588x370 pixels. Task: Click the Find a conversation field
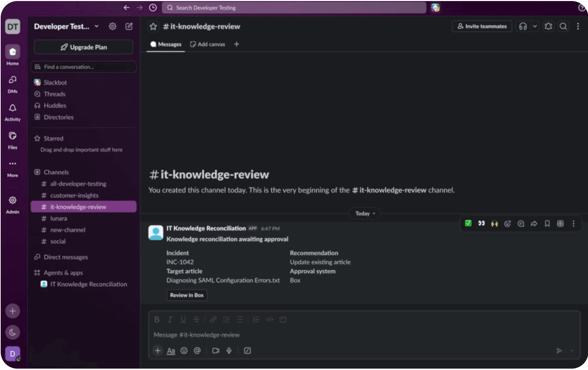(x=83, y=67)
